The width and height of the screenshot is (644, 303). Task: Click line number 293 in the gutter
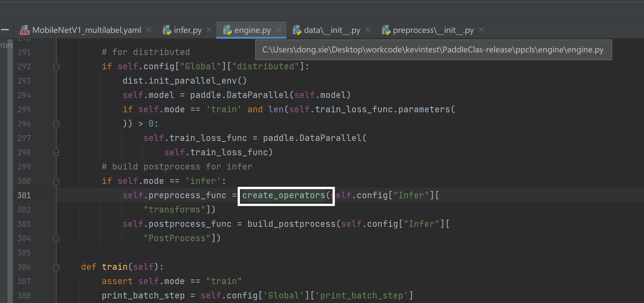(x=24, y=81)
